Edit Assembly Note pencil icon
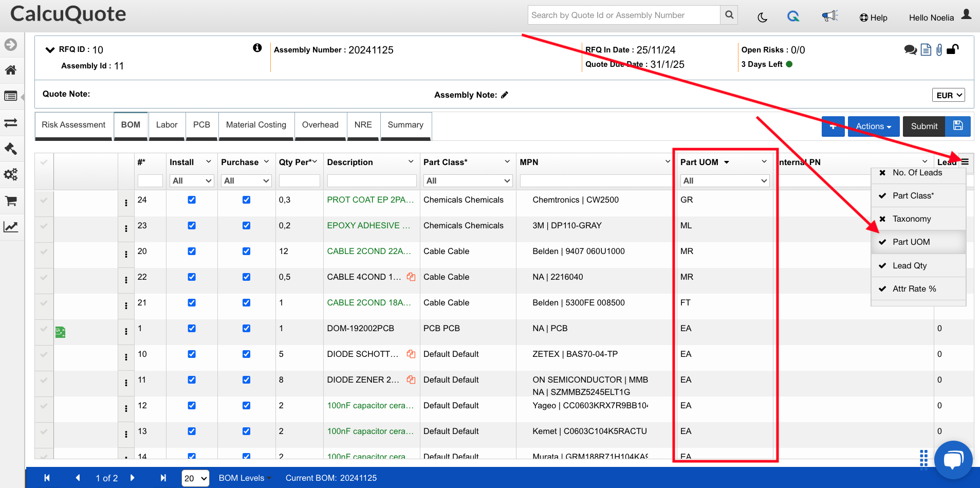 pyautogui.click(x=505, y=95)
